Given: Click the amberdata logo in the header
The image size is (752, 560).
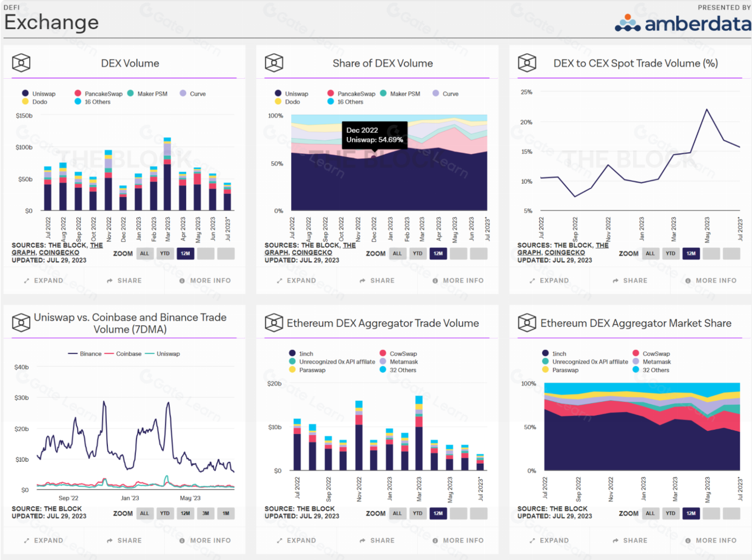Looking at the screenshot, I should (x=682, y=23).
